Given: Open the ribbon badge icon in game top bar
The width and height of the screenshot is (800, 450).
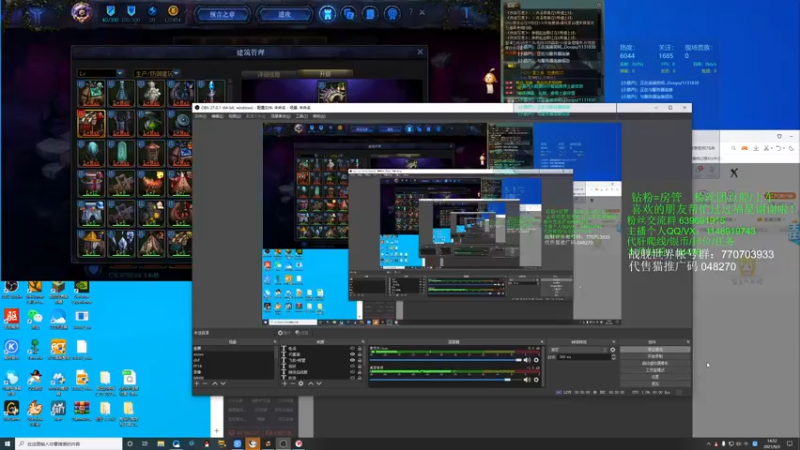Looking at the screenshot, I should coord(392,14).
